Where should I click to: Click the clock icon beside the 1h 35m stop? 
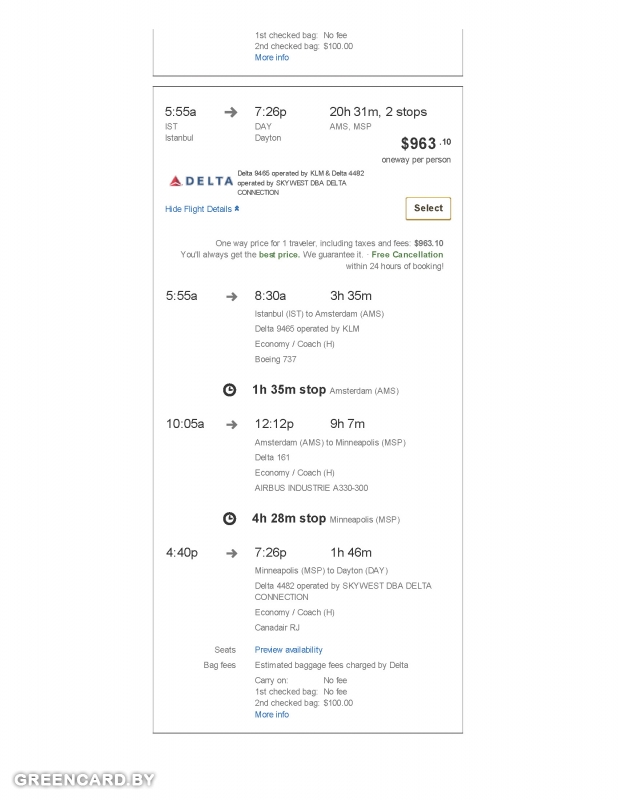229,390
